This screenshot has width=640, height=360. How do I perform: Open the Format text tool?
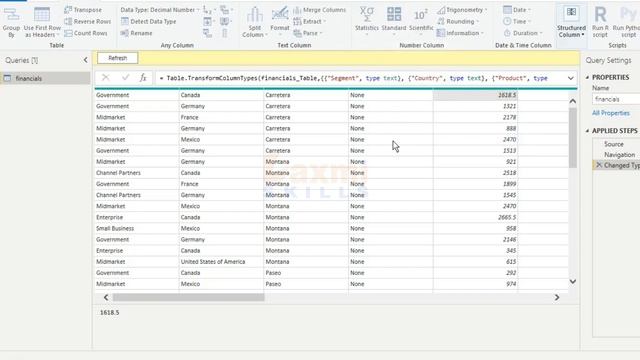tap(280, 20)
